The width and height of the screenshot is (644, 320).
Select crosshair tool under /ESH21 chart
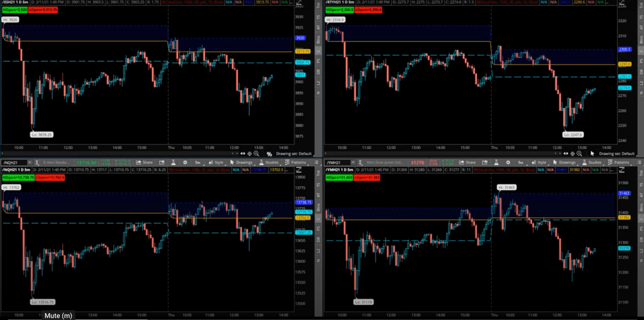click(250, 154)
